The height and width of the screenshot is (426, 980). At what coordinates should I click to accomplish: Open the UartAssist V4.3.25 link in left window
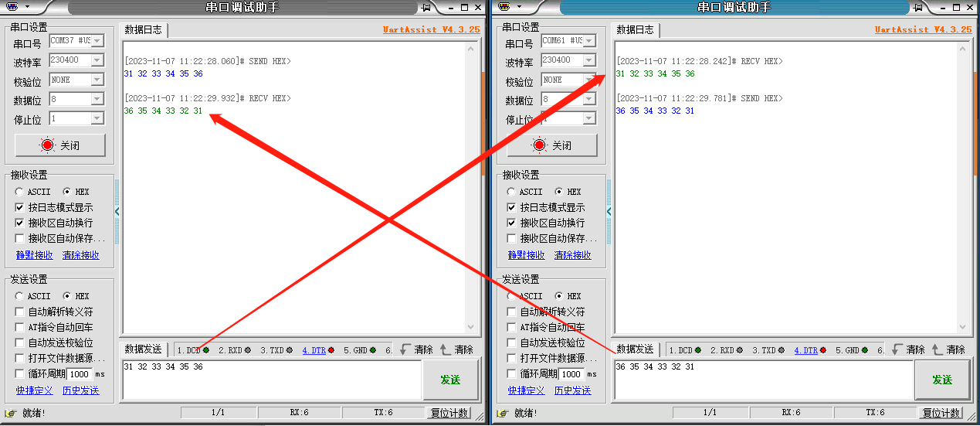coord(431,29)
